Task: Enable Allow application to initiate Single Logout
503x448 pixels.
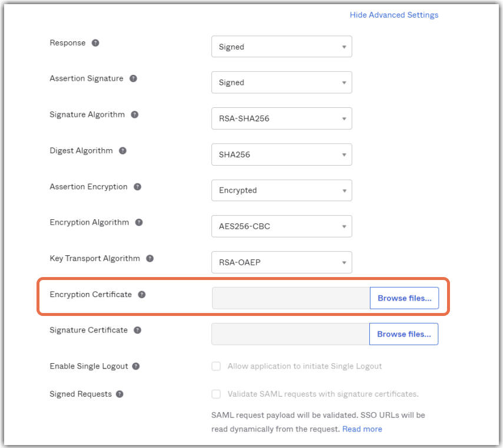Action: (x=216, y=367)
